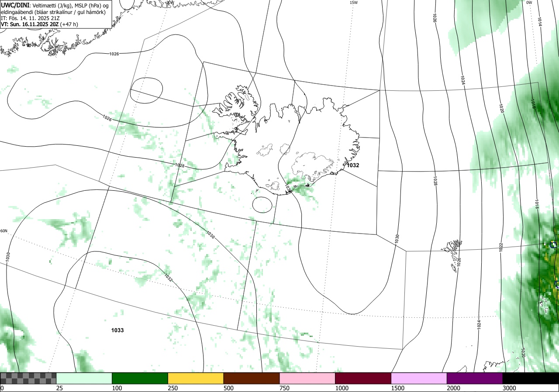Click the 1018 isobar label
The height and width of the screenshot is (392, 559).
click(537, 204)
